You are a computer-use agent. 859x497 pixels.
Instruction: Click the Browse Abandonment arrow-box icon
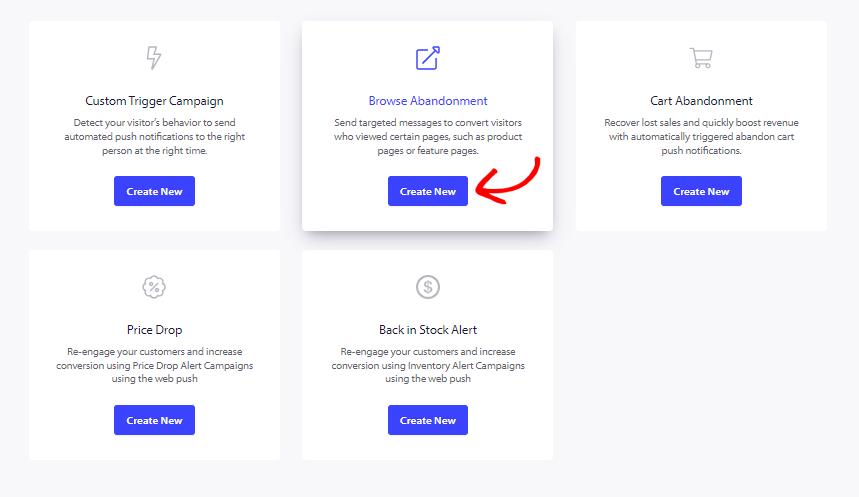pyautogui.click(x=428, y=58)
